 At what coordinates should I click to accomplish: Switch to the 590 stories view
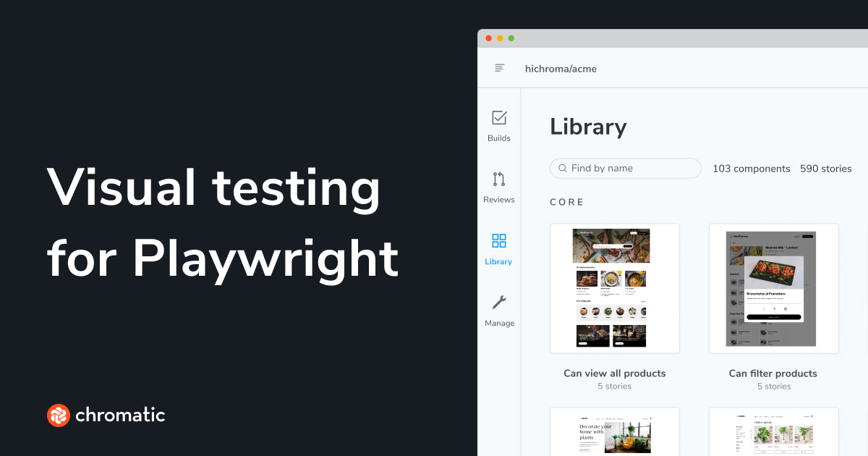tap(825, 169)
